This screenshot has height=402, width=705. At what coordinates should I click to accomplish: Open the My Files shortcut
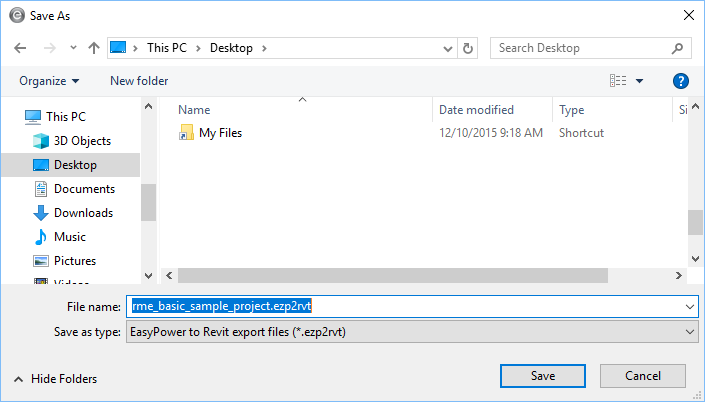(x=220, y=133)
